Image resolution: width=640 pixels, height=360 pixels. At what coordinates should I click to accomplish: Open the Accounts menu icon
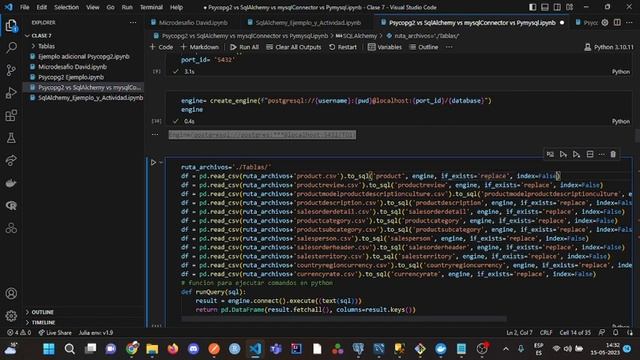[x=11, y=293]
